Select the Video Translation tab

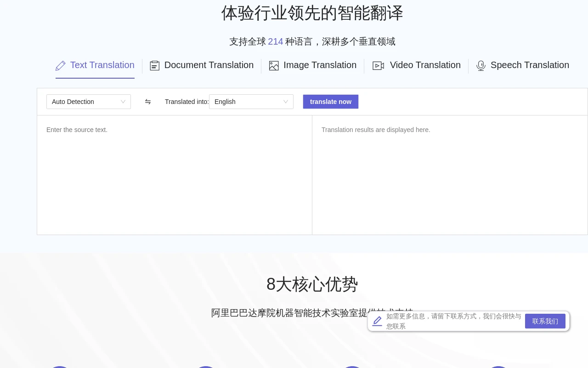[x=425, y=65]
